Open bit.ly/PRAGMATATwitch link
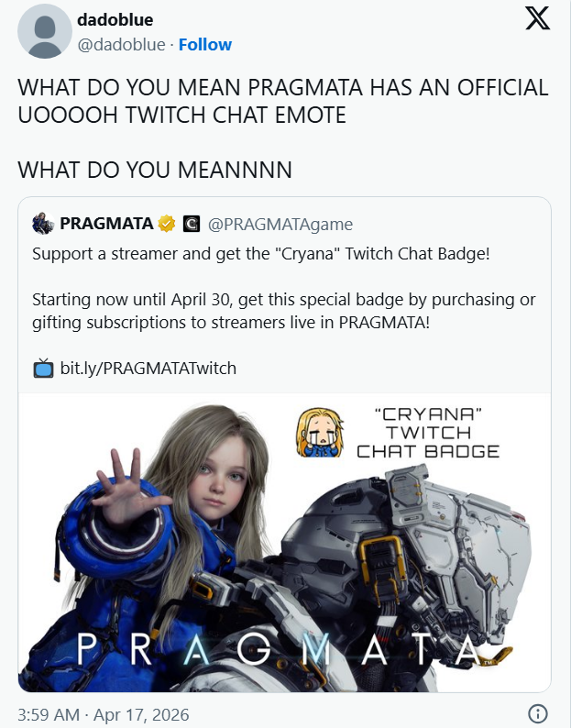Screen dimensions: 571x728 click(148, 369)
